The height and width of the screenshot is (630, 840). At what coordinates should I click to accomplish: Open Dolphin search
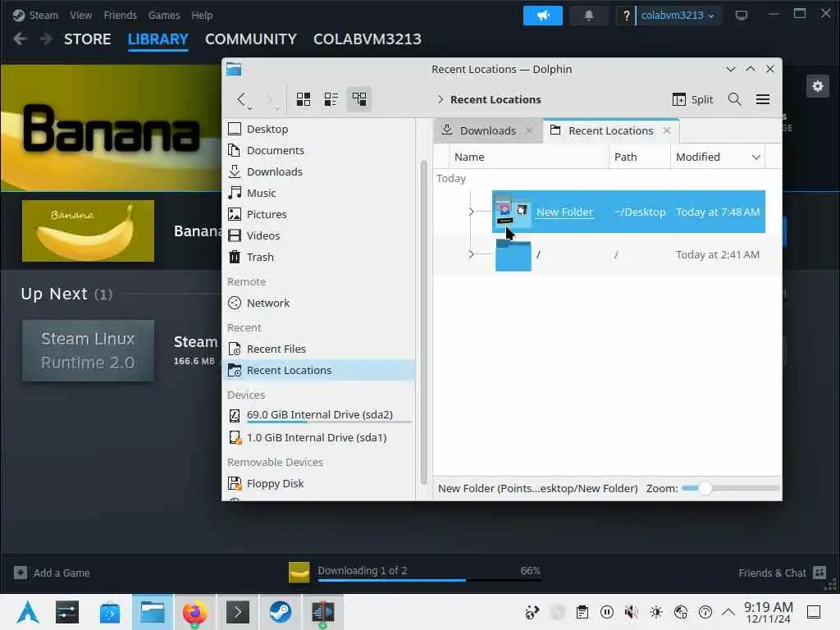(734, 99)
